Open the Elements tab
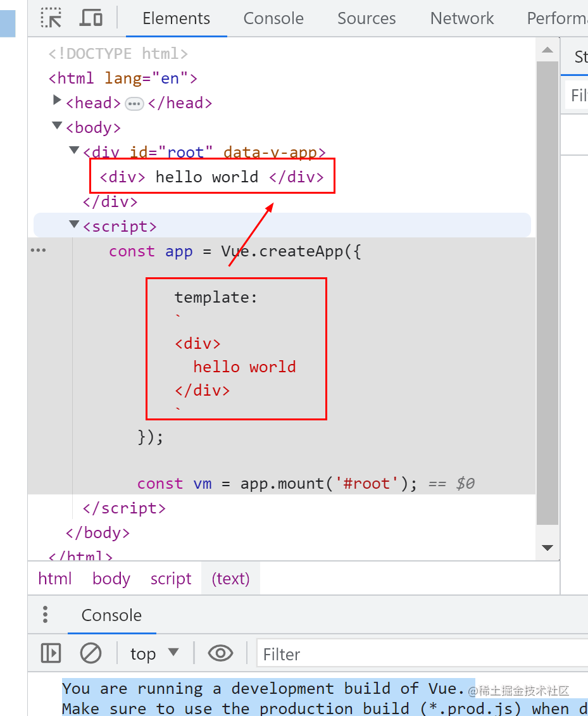The width and height of the screenshot is (588, 716). [x=176, y=18]
